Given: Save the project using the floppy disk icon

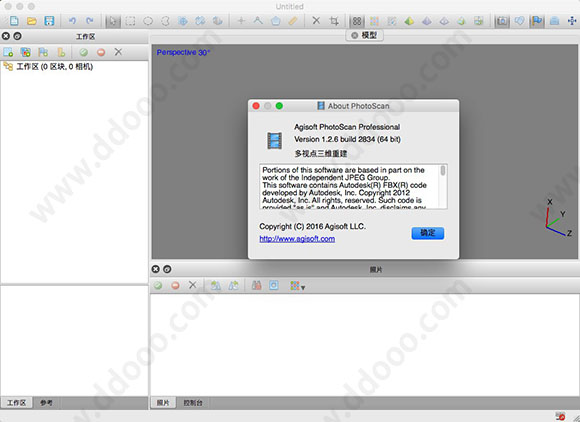Looking at the screenshot, I should click(x=49, y=21).
